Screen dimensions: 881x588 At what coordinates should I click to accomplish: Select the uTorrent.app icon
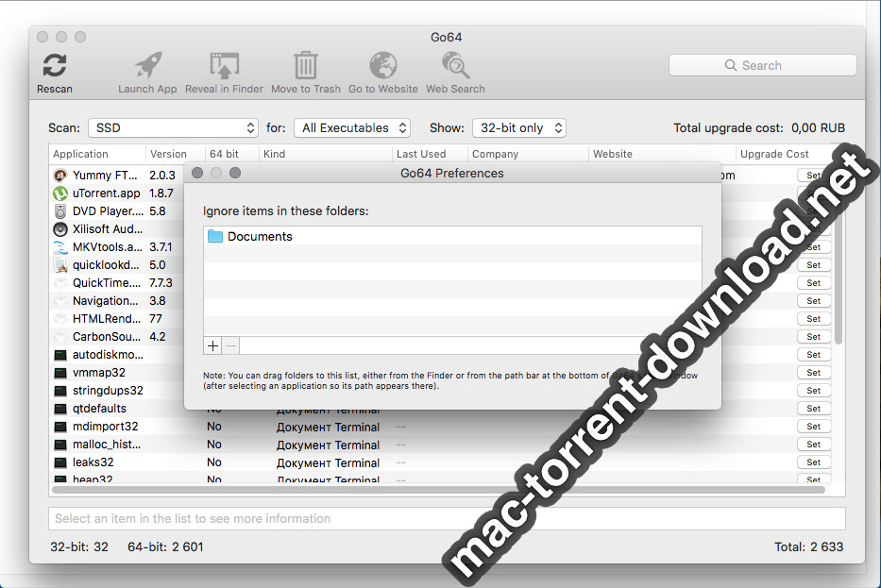point(60,193)
